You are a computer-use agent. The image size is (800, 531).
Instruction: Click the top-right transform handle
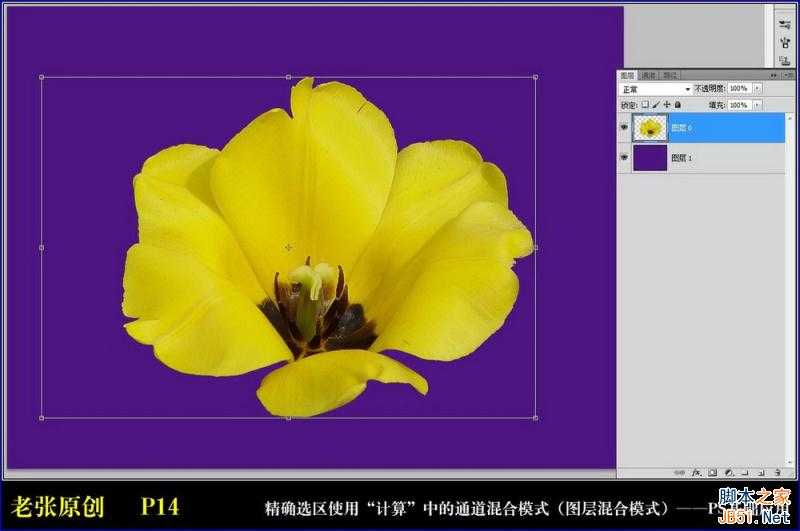[x=535, y=77]
